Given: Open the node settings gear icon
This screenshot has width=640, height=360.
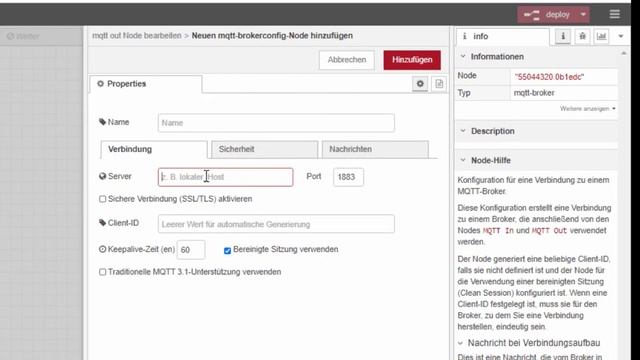Looking at the screenshot, I should coord(420,84).
